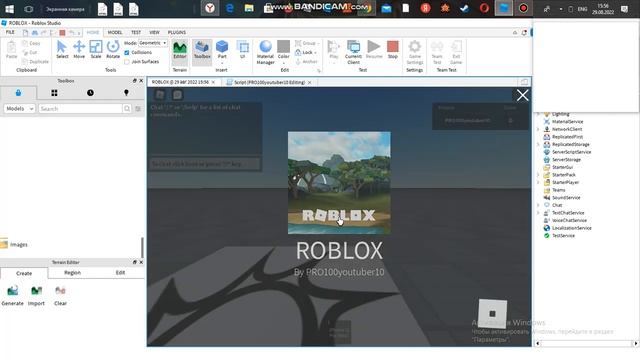Open the Toolbox Recent clock tab
640x360 pixels.
point(90,93)
